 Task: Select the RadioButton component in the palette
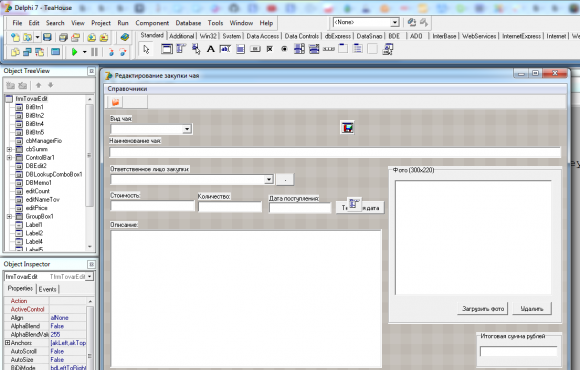coord(284,49)
